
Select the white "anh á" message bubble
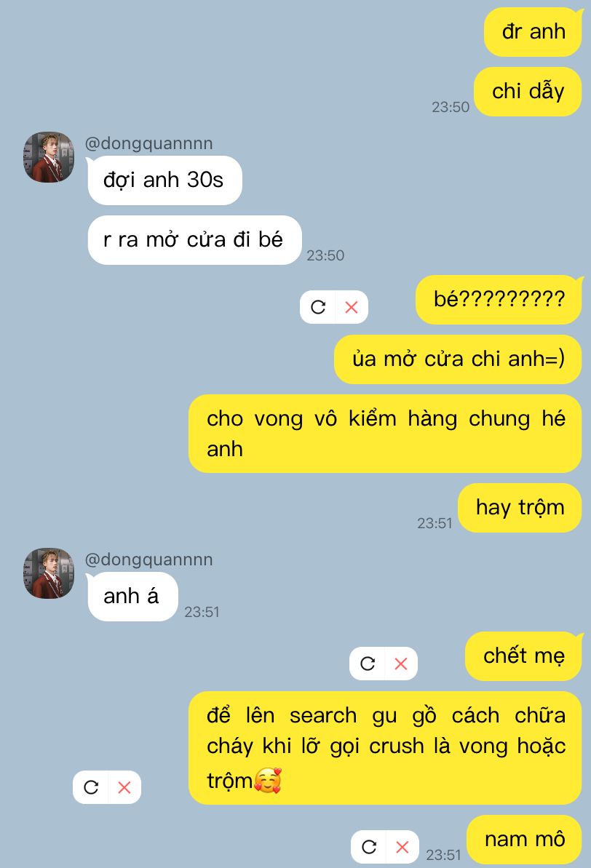click(x=132, y=597)
